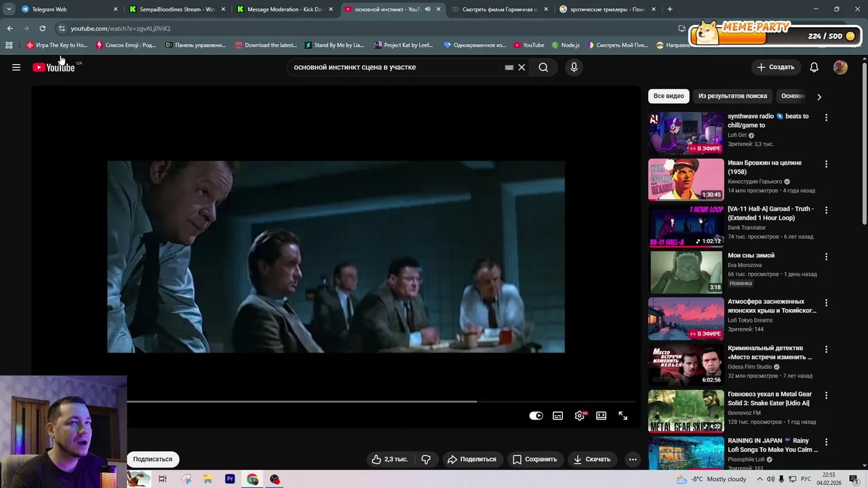
Task: Open the tab search dropdown arrow
Action: [x=9, y=9]
